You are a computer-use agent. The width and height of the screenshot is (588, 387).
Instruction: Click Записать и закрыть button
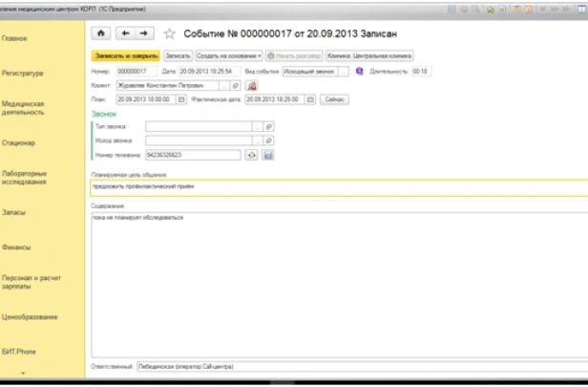click(x=125, y=56)
